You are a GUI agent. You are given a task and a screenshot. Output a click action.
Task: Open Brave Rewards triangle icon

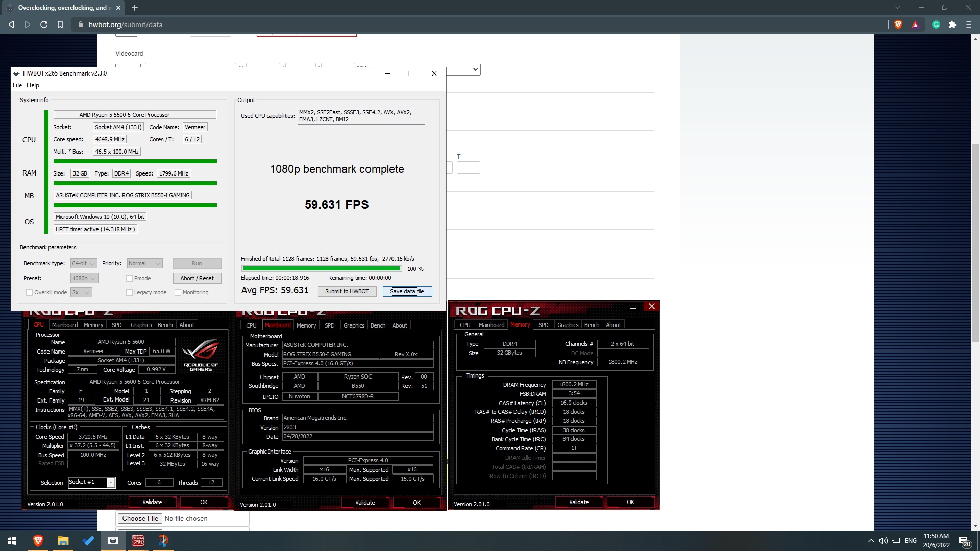[x=915, y=24]
